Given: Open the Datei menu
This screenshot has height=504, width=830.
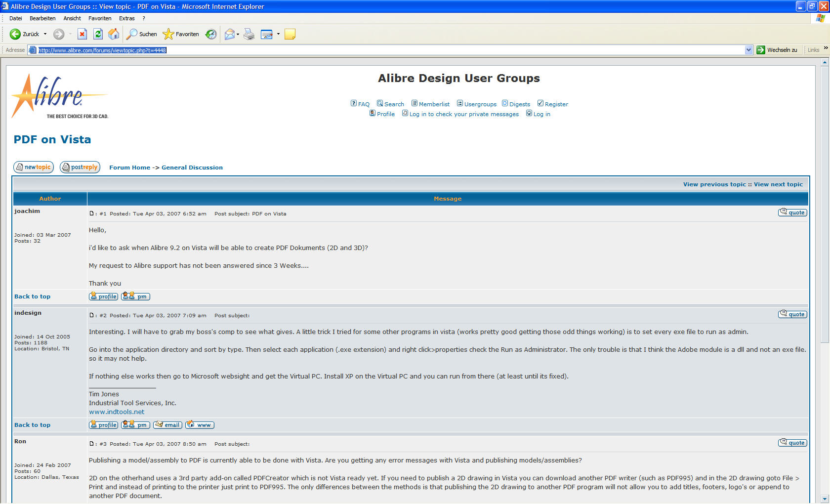Looking at the screenshot, I should (x=16, y=18).
